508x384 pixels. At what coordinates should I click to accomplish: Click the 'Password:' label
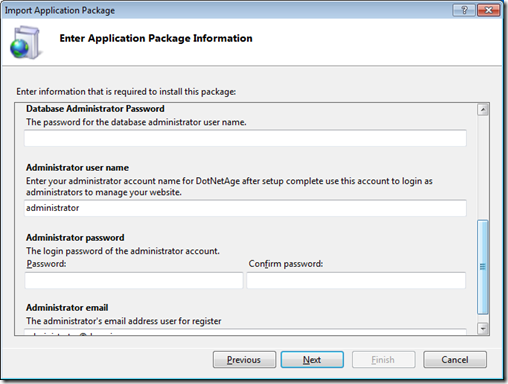coord(46,264)
